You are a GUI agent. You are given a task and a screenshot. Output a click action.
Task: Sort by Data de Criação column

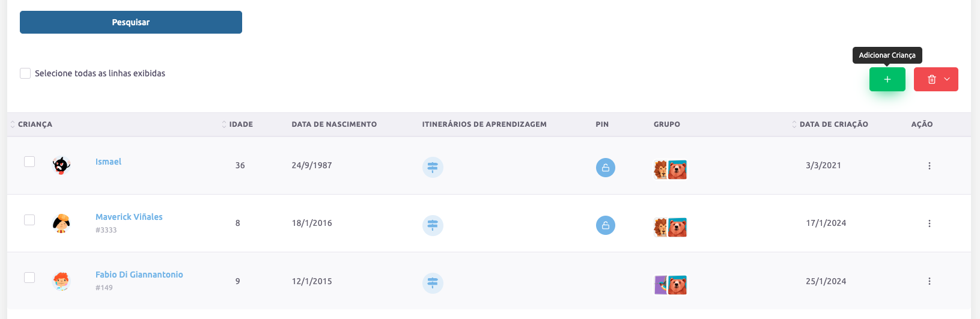[x=833, y=124]
